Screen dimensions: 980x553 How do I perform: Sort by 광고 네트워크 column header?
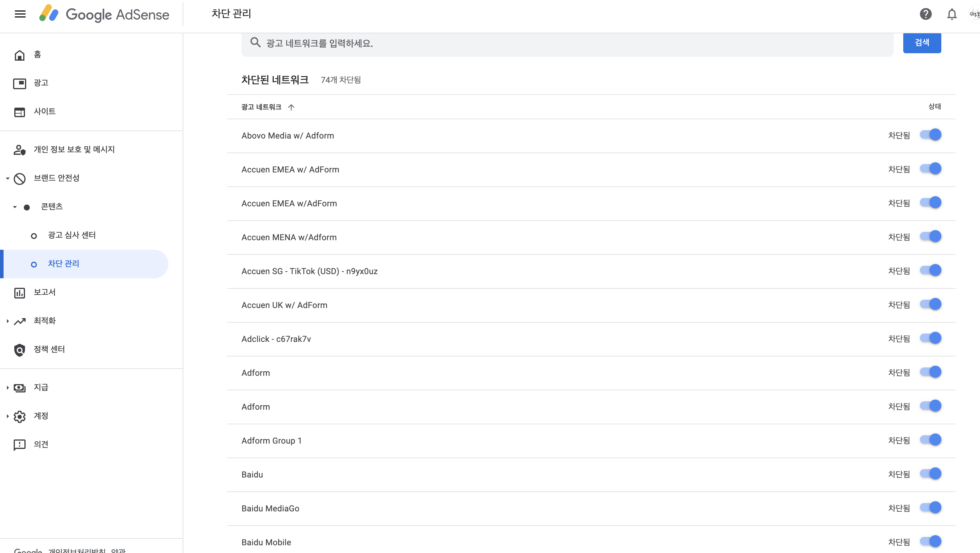point(261,107)
